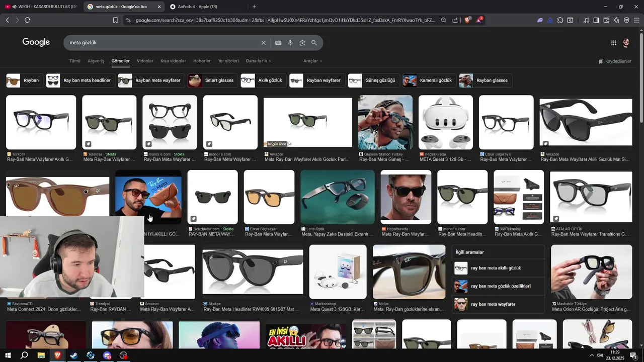
Task: Switch to the 'Alışveriş' tab
Action: point(96,61)
